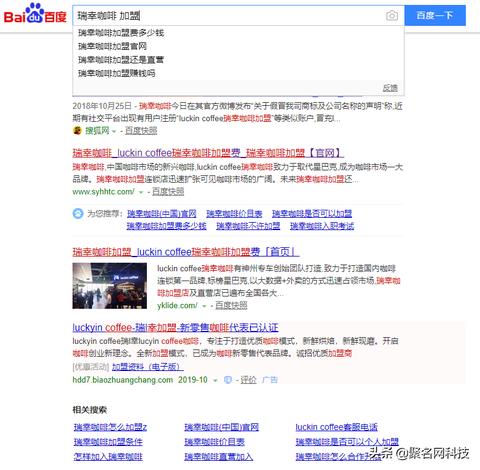
Task: Click www.syhhtc.com/ URL
Action: [x=103, y=192]
